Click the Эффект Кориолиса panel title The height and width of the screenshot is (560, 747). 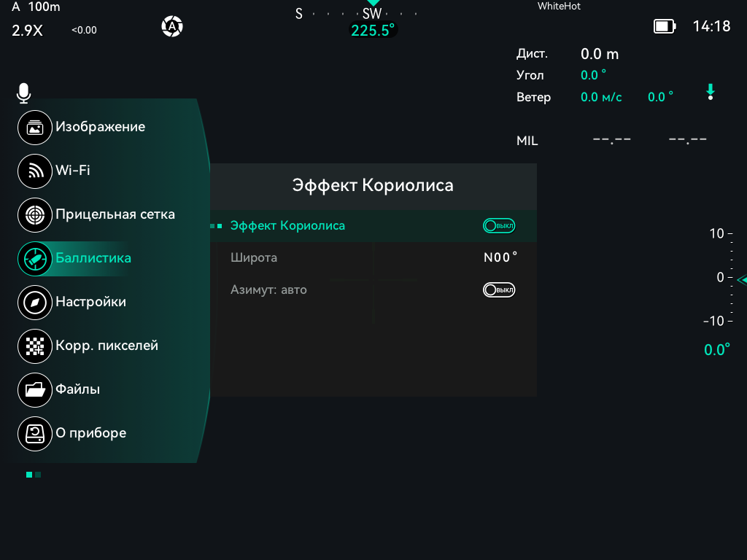[x=373, y=185]
